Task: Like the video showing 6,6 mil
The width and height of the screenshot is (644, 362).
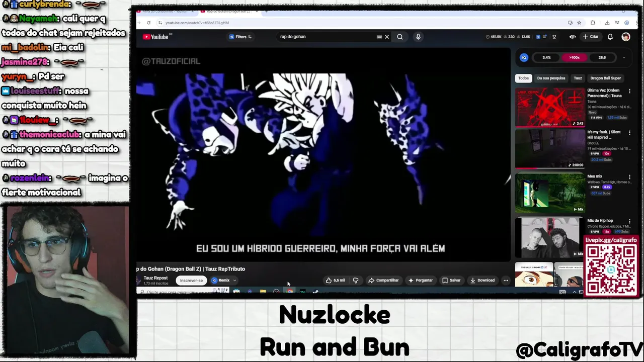Action: [x=335, y=281]
